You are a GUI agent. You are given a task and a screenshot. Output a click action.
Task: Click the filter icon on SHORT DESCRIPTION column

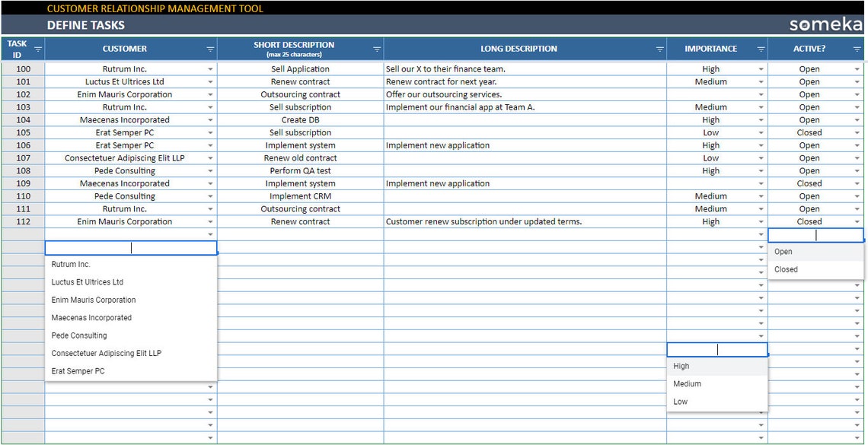pyautogui.click(x=376, y=48)
